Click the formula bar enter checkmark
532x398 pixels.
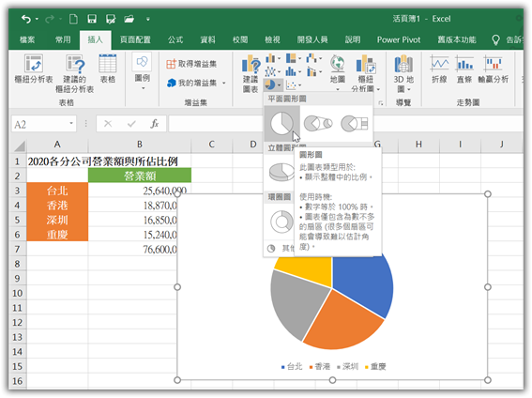131,124
